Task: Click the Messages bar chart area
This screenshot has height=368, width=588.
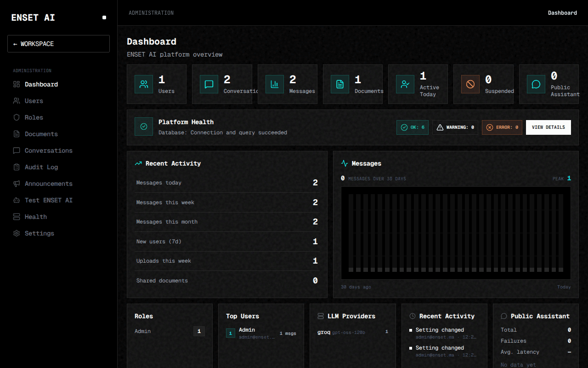Action: coord(456,233)
